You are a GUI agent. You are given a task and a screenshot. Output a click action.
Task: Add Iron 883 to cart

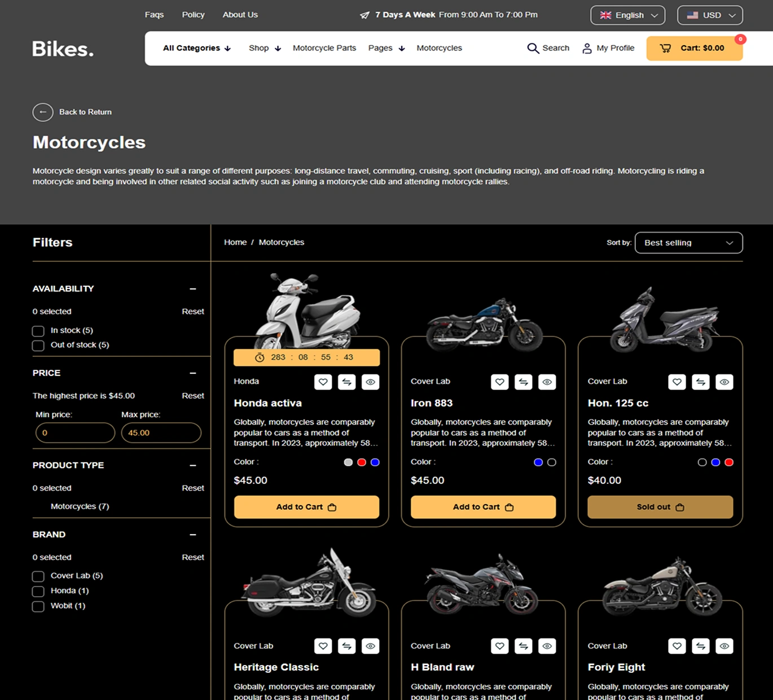tap(483, 507)
